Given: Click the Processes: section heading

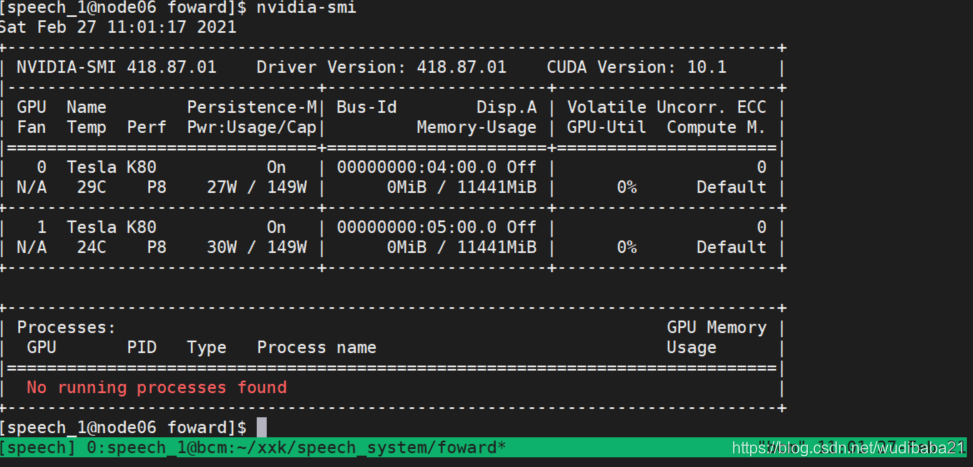Looking at the screenshot, I should [66, 327].
